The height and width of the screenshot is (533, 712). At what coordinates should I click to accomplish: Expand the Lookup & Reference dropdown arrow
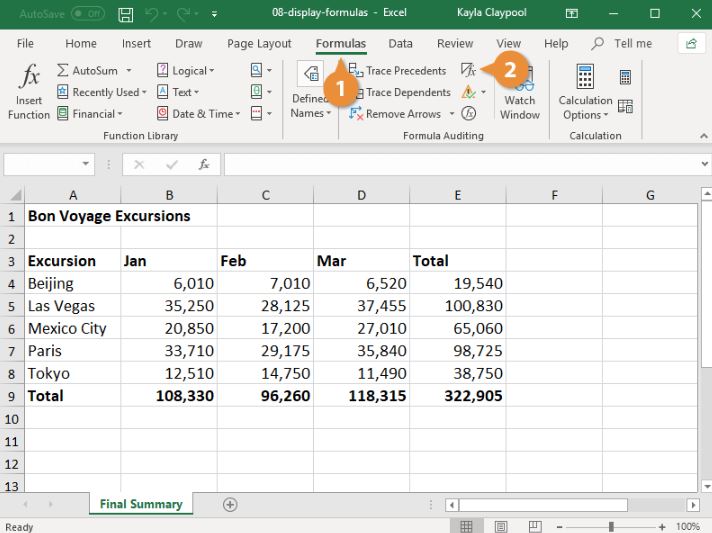(x=269, y=70)
